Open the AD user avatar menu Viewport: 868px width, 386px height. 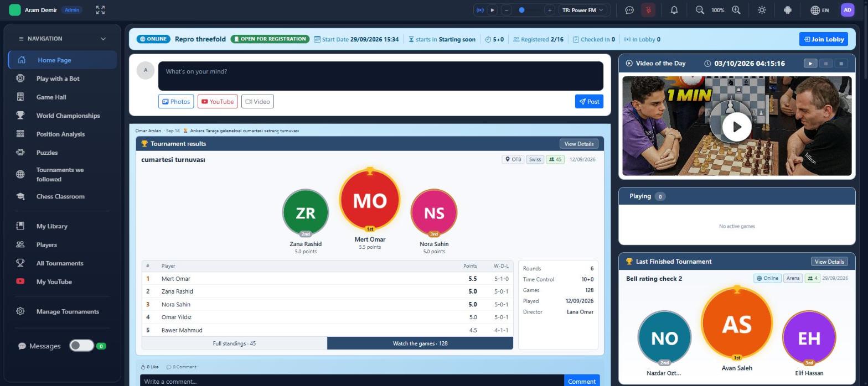tap(848, 10)
